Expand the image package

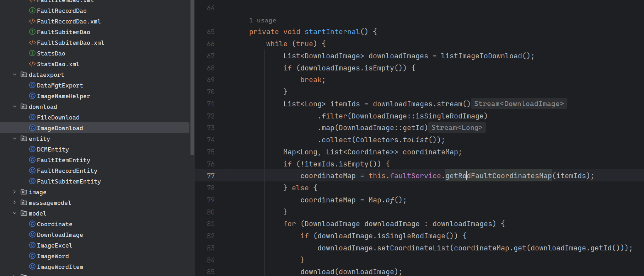tap(15, 192)
